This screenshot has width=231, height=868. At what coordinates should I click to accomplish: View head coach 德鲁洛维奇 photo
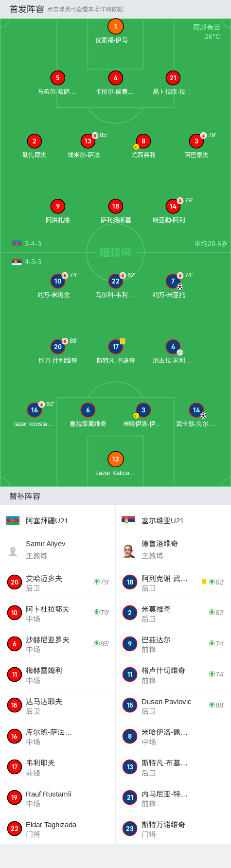pos(128,551)
